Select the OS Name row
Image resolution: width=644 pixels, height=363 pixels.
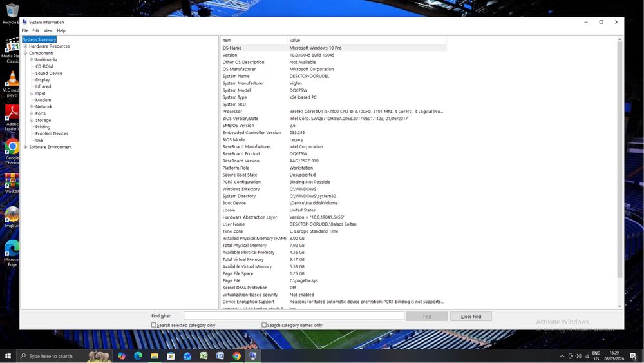(x=333, y=48)
